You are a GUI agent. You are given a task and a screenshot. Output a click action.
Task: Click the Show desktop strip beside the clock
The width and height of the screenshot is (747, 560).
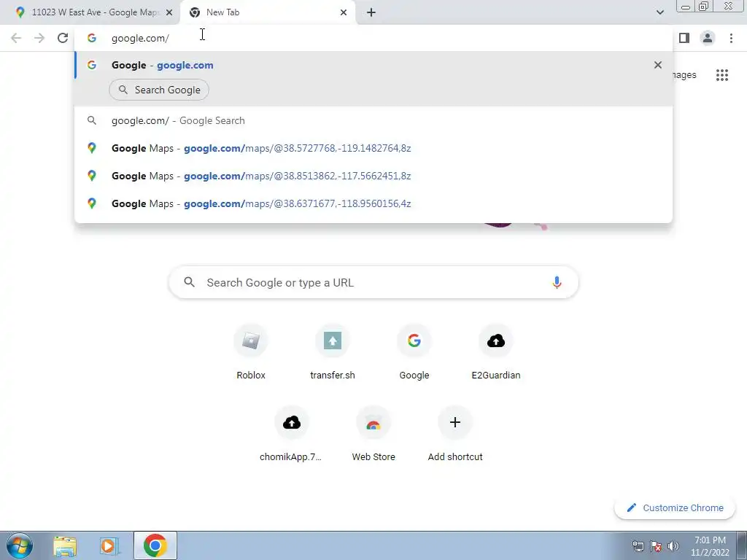pos(742,545)
